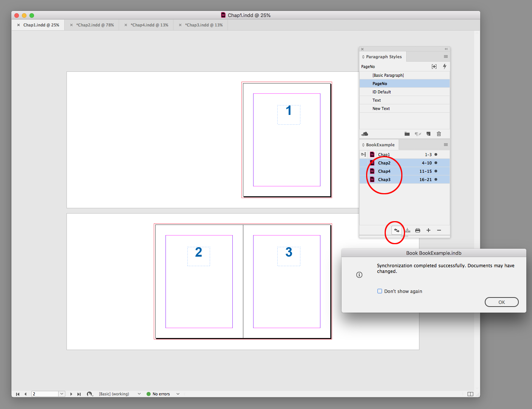Delete selected paragraph style trash icon

tap(439, 134)
